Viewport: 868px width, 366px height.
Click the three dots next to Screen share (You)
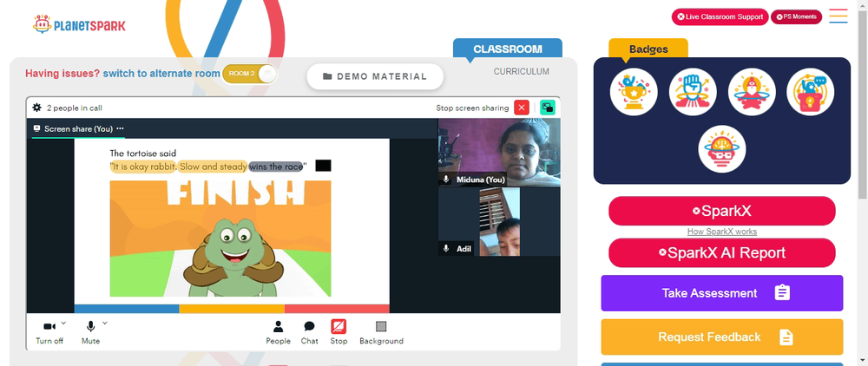point(120,129)
